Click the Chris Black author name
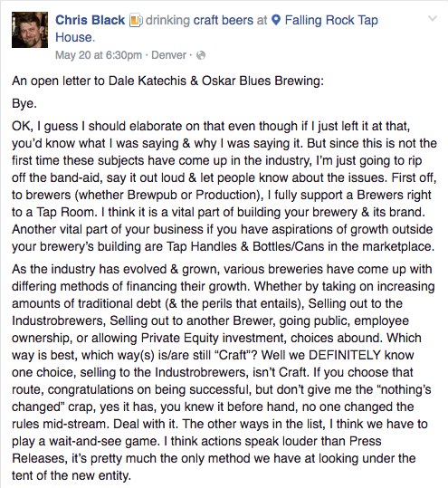This screenshot has width=448, height=488. click(90, 20)
